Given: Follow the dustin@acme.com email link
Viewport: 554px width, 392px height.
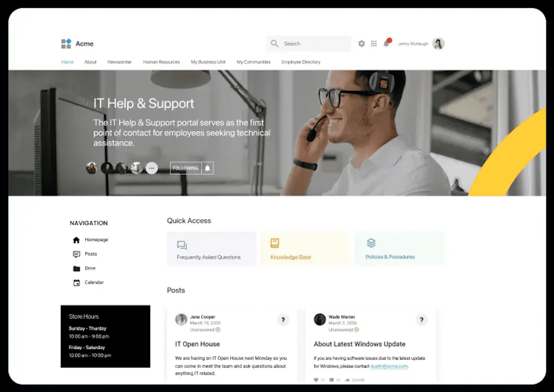Looking at the screenshot, I should (389, 366).
